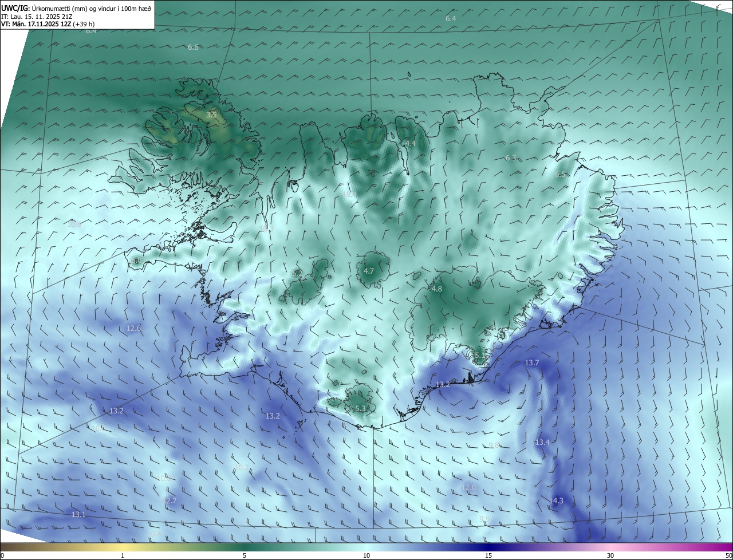Click the 0 tick on the color scale
Viewport: 733px width, 560px height.
2,555
